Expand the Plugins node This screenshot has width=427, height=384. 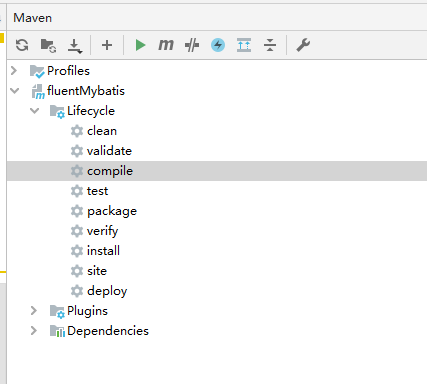click(x=34, y=311)
